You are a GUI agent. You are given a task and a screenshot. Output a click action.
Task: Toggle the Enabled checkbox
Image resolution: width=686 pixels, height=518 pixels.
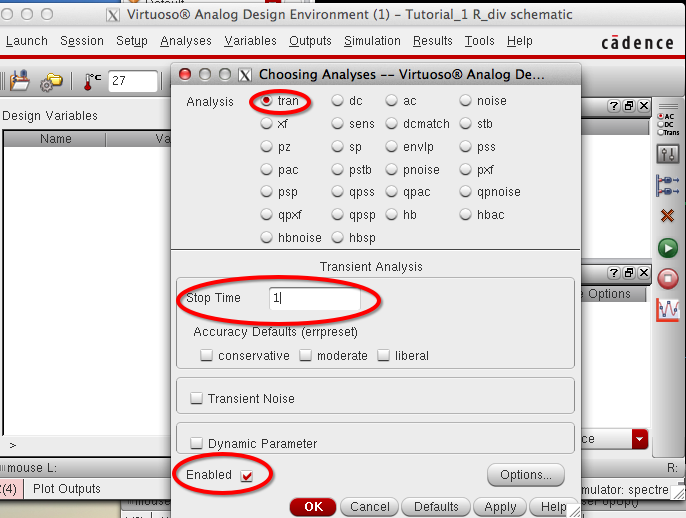[247, 476]
